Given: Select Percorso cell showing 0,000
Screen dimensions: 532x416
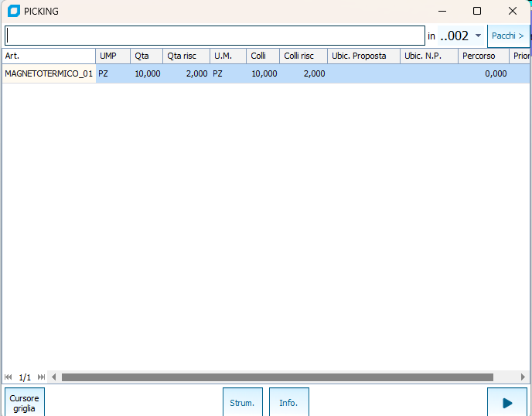Looking at the screenshot, I should 483,73.
